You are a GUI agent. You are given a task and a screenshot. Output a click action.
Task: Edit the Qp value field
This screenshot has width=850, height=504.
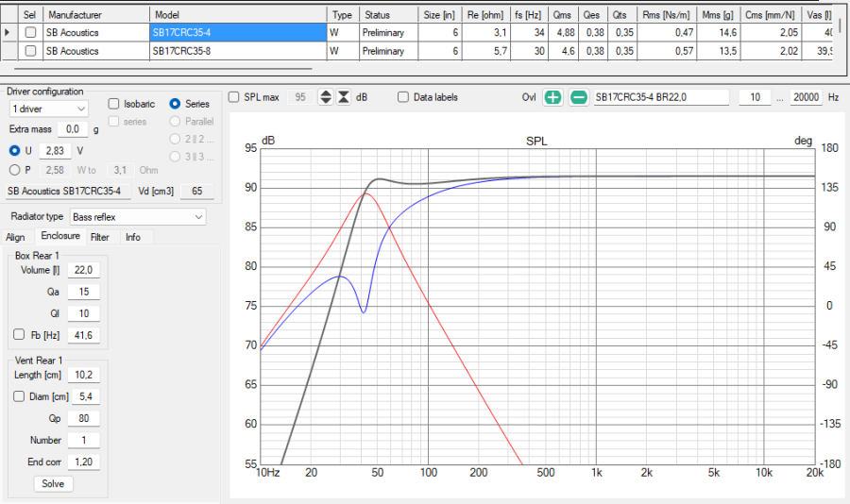83,418
